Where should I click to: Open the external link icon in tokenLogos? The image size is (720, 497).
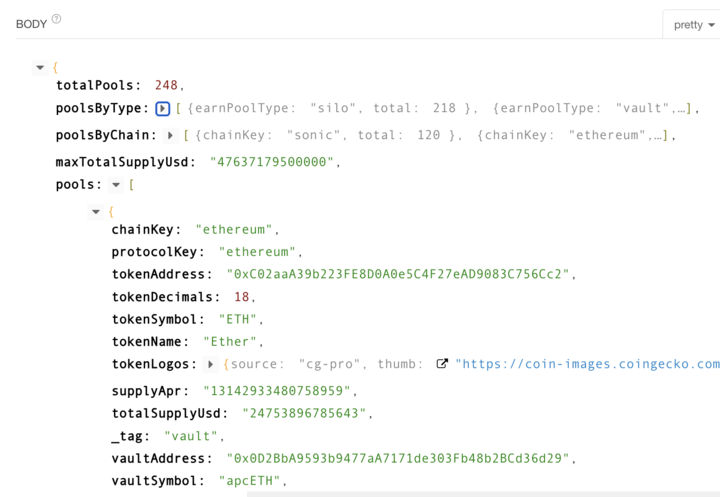coord(442,365)
